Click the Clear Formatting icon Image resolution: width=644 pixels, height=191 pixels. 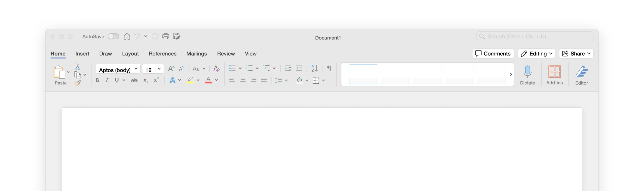(216, 68)
